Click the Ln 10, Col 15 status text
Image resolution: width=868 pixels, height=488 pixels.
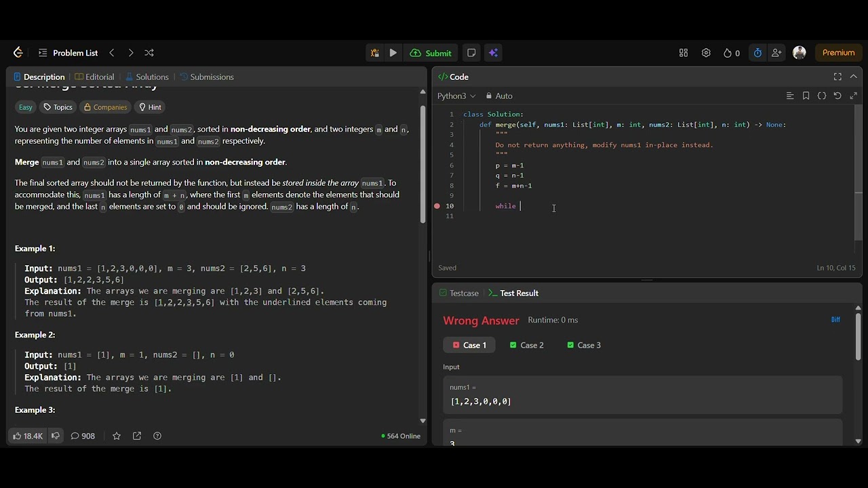[835, 268]
